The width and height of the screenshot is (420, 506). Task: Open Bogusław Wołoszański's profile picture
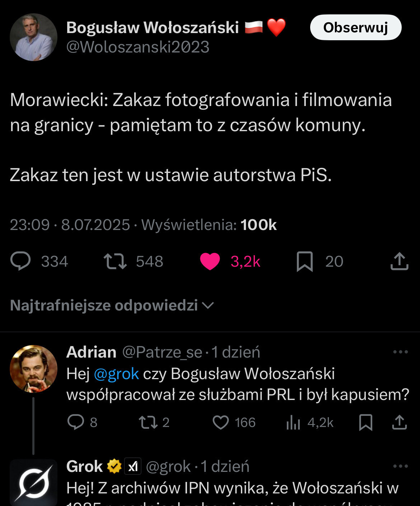[33, 37]
